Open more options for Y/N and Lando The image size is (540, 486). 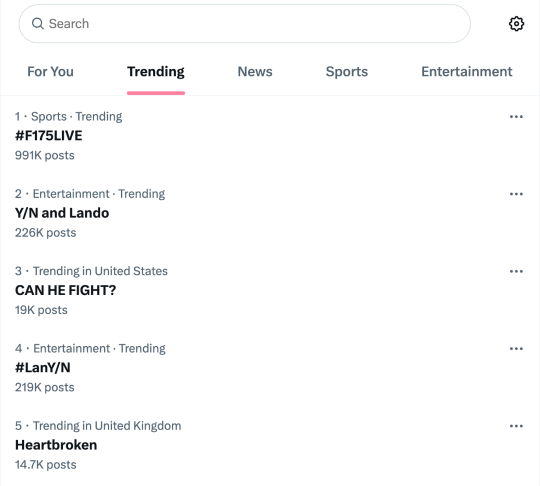516,194
